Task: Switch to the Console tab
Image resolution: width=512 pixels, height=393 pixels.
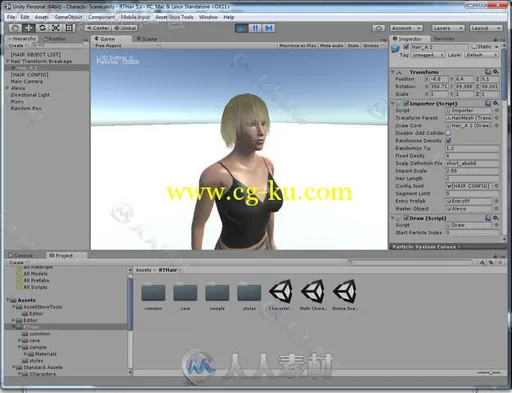Action: point(21,255)
